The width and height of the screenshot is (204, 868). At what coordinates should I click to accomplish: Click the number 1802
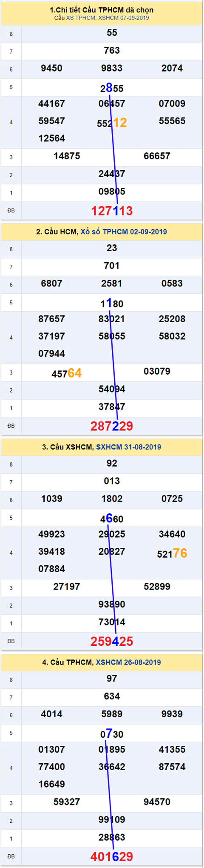click(x=112, y=499)
